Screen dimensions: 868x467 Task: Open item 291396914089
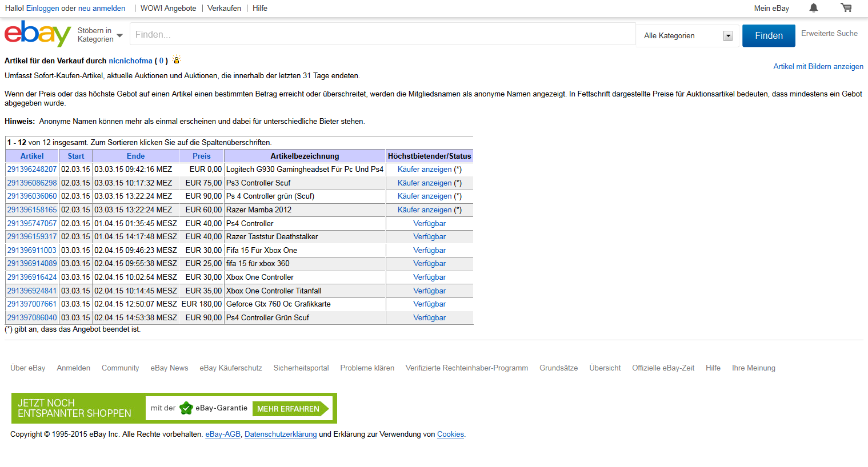32,263
